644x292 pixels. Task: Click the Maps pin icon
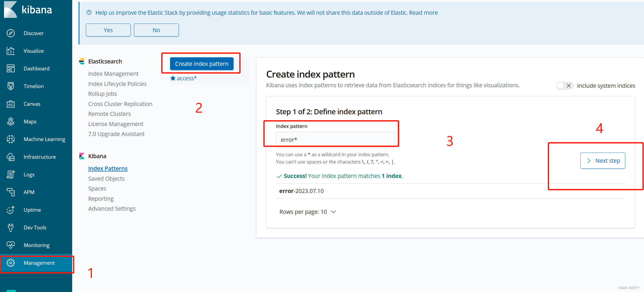click(11, 122)
